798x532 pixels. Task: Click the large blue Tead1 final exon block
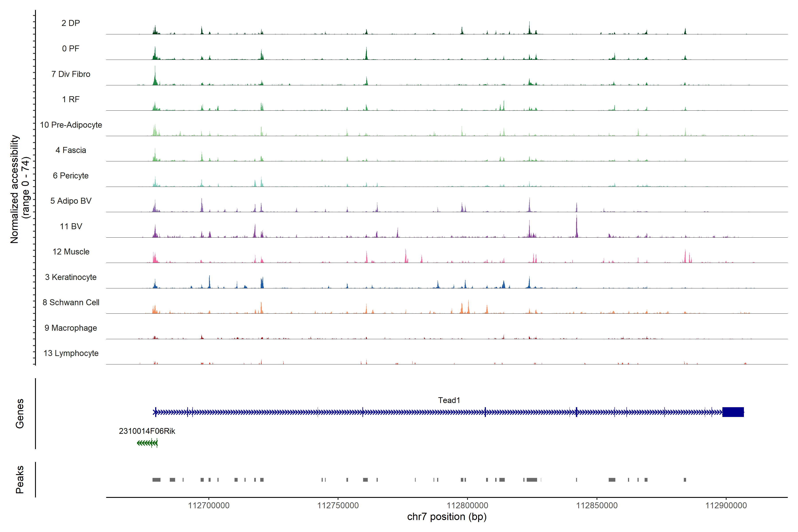(733, 412)
